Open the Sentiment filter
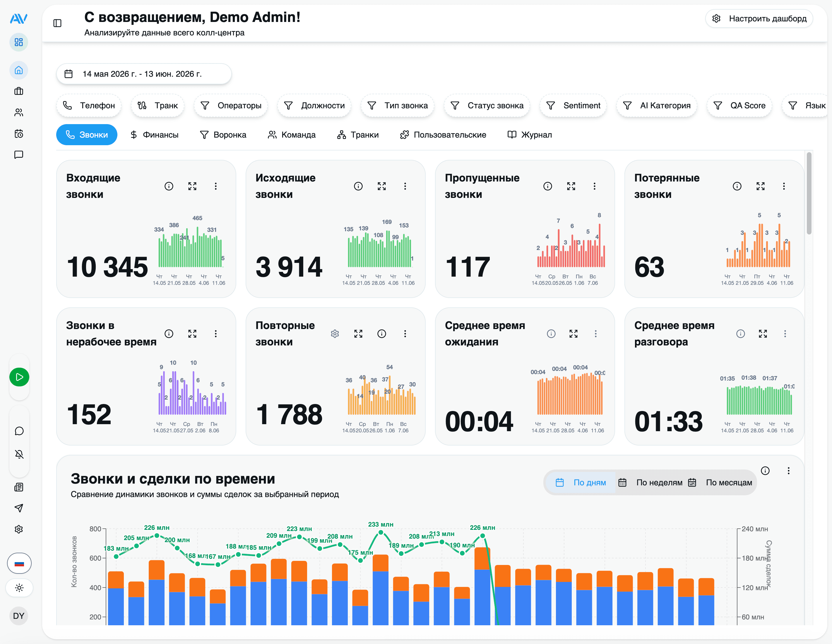This screenshot has height=644, width=832. [573, 105]
